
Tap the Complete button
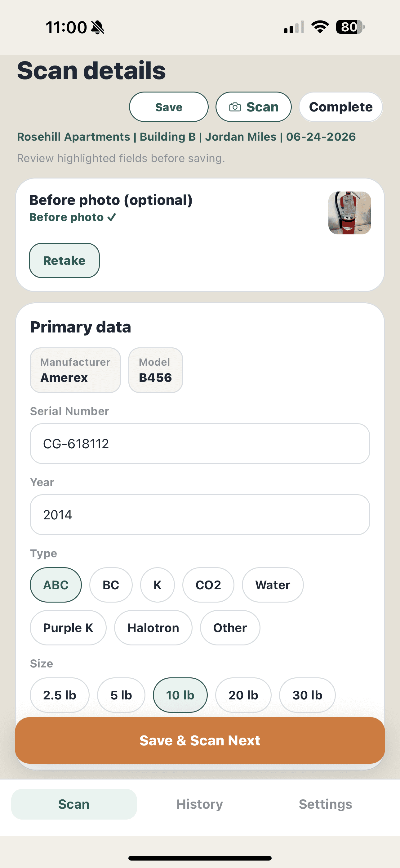point(341,107)
